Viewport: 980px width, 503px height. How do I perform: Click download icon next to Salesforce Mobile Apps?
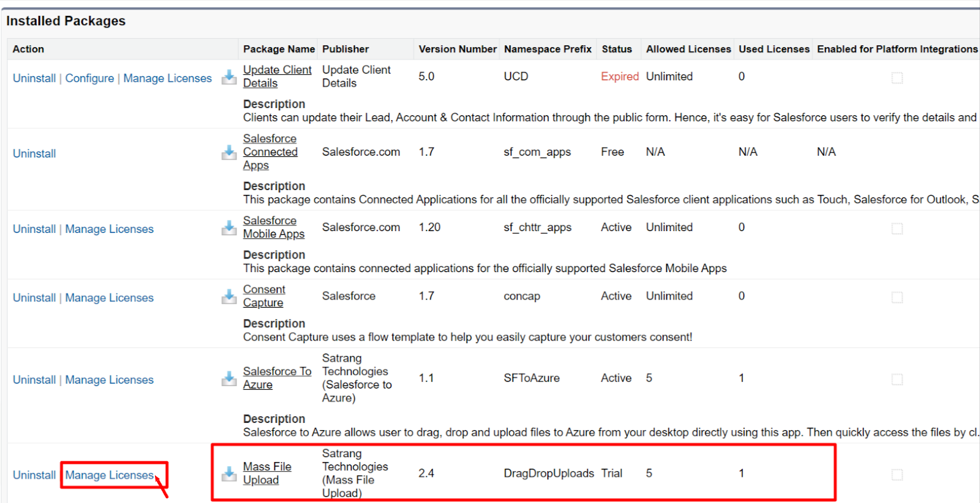click(229, 228)
